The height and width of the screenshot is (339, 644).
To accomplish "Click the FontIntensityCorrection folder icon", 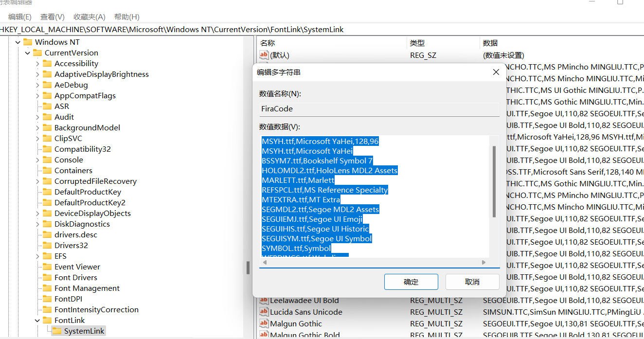I will [x=47, y=310].
